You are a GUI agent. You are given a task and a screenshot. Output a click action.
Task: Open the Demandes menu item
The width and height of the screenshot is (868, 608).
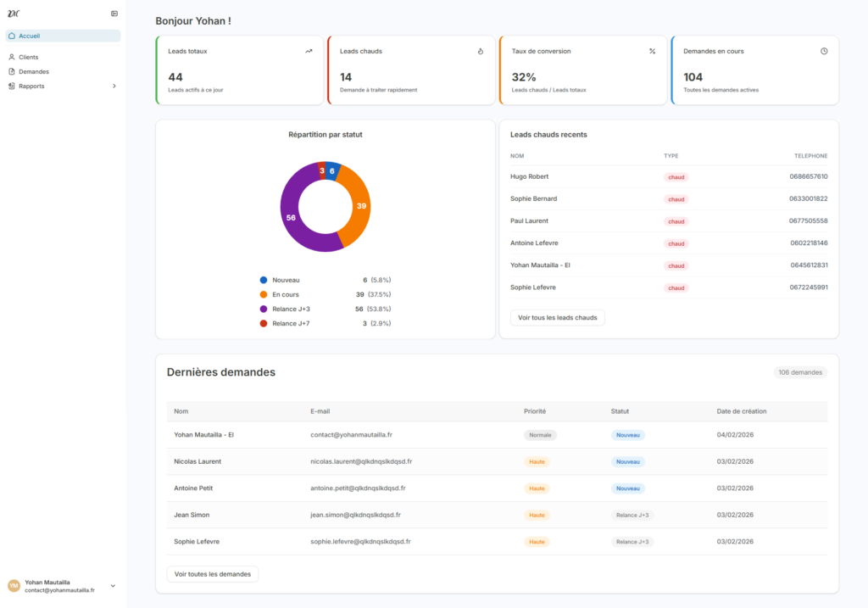(34, 71)
